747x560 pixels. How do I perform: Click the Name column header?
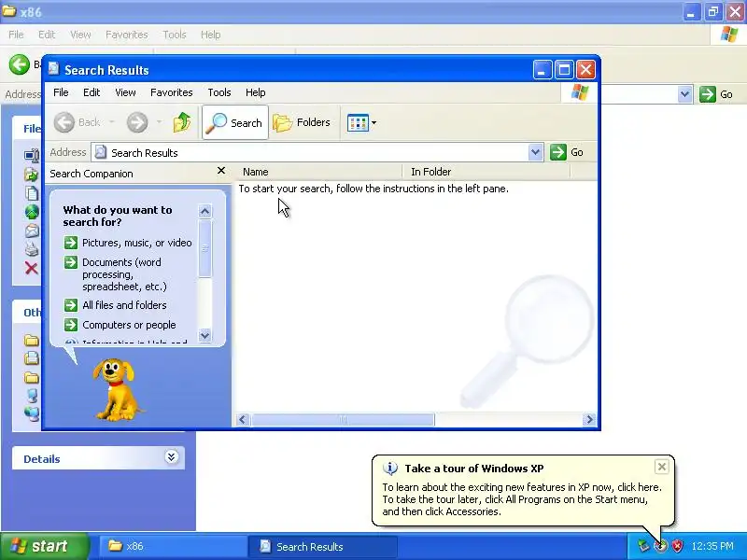(319, 172)
